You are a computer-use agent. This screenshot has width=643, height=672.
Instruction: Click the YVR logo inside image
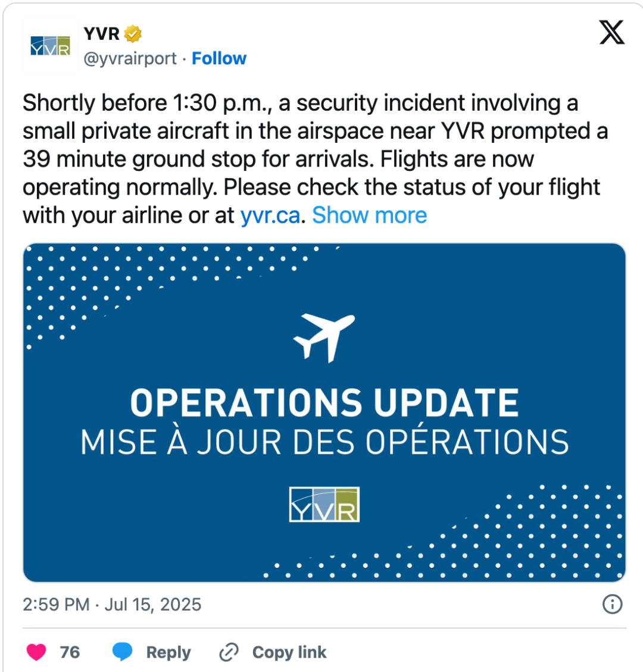324,504
